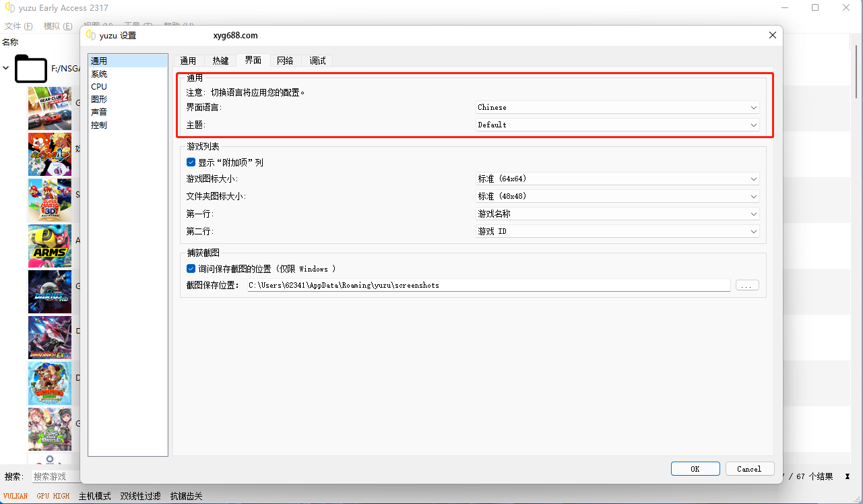Screen dimensions: 863x504
Task: Launch Super Mario 3D All-Stars cover
Action: coord(49,200)
